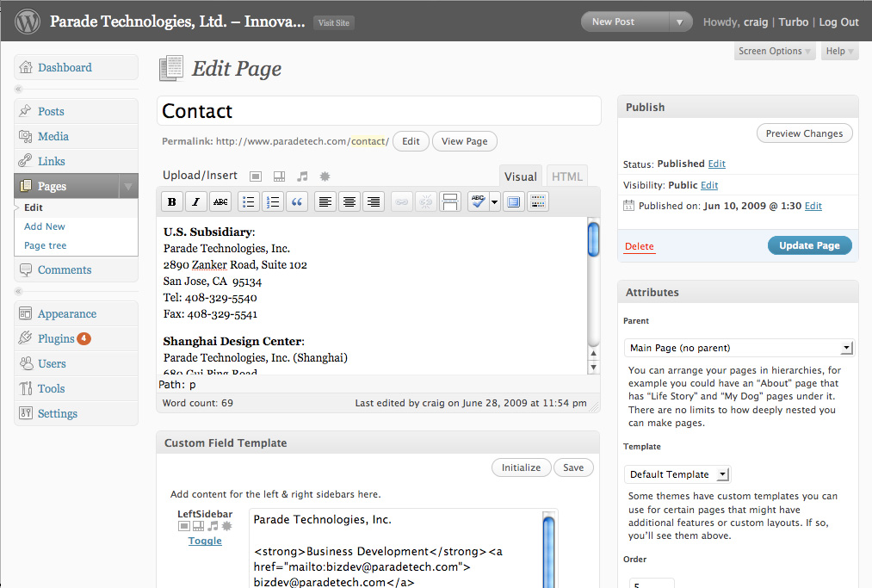Switch to the HTML editor tab
Screen dimensions: 872x588
[x=566, y=176]
